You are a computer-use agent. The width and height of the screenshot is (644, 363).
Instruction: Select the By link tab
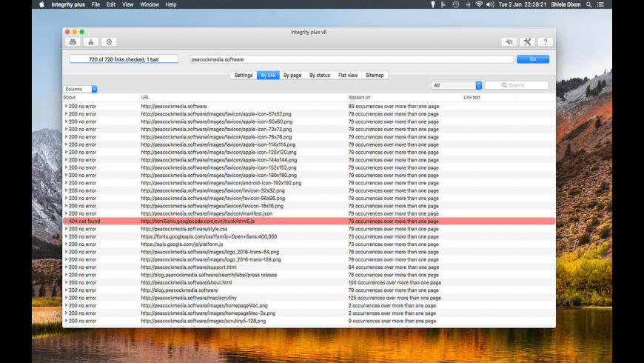[268, 76]
